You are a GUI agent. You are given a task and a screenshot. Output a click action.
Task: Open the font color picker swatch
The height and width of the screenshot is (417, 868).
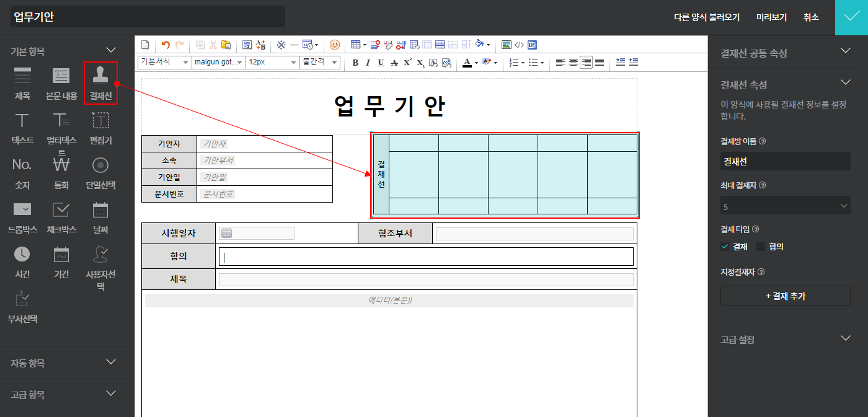[467, 63]
